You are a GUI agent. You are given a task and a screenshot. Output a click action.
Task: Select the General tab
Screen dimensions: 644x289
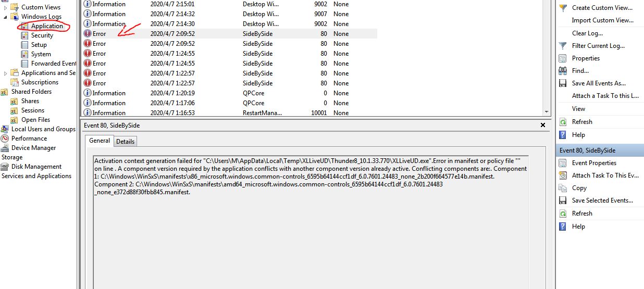point(99,141)
